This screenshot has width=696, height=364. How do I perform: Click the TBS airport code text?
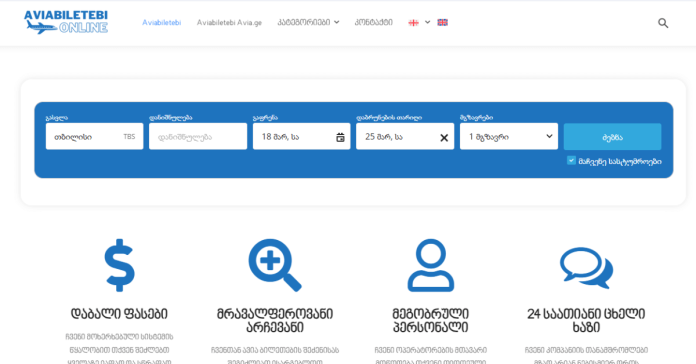129,137
